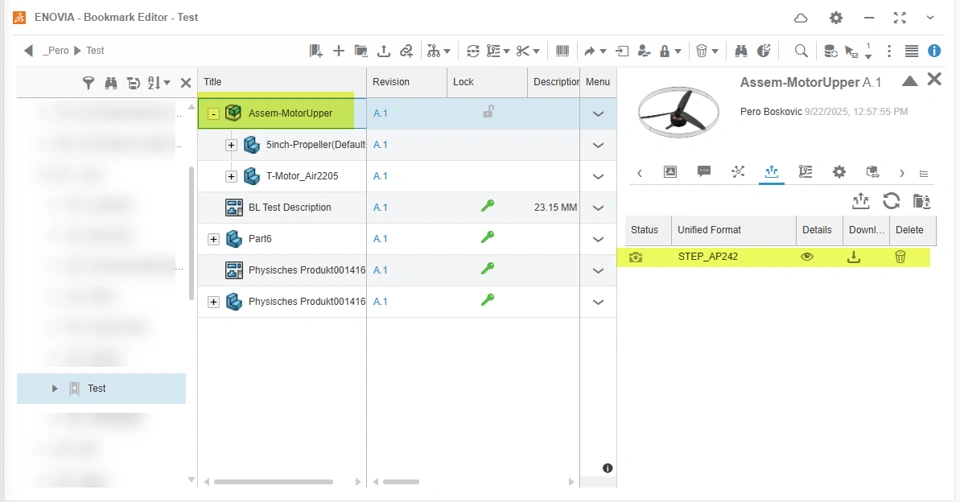This screenshot has width=960, height=502.
Task: Click the arrow into box import icon
Action: click(622, 51)
